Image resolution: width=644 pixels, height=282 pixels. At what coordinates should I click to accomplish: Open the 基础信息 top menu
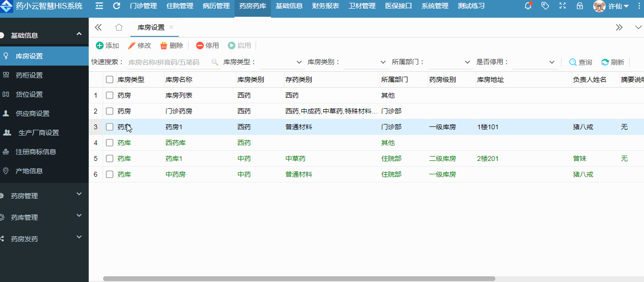(x=289, y=6)
